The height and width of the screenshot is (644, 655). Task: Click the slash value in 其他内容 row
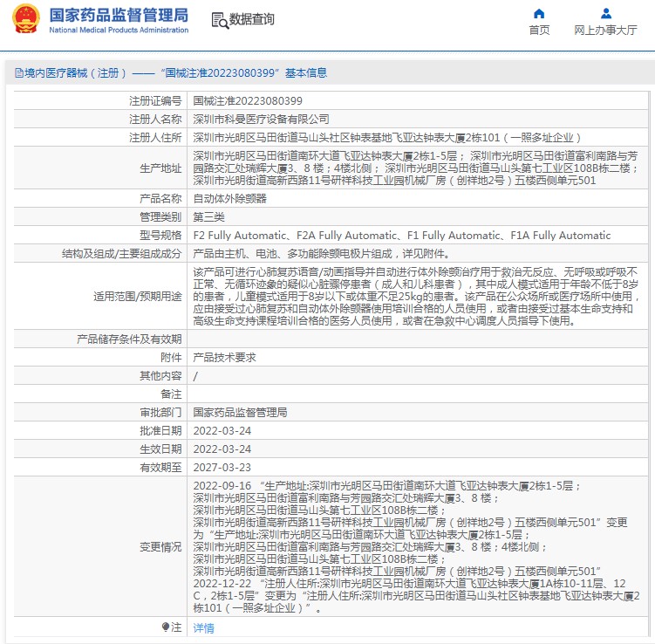click(195, 376)
